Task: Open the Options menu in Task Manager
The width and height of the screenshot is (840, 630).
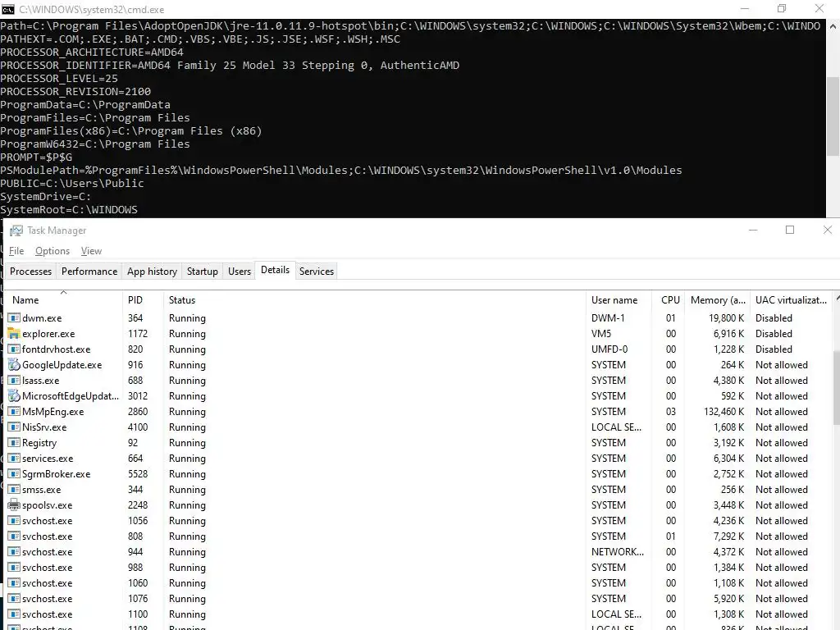Action: [52, 251]
